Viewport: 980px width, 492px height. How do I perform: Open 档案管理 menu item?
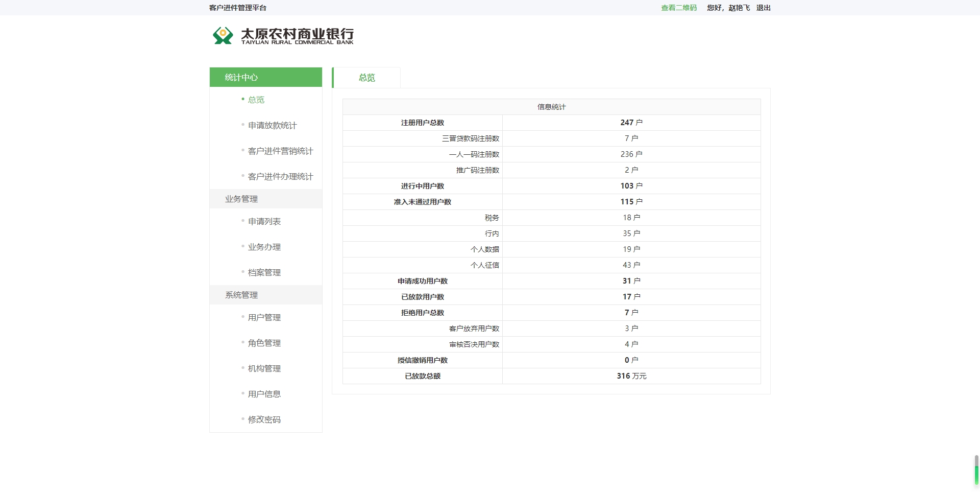pyautogui.click(x=264, y=272)
